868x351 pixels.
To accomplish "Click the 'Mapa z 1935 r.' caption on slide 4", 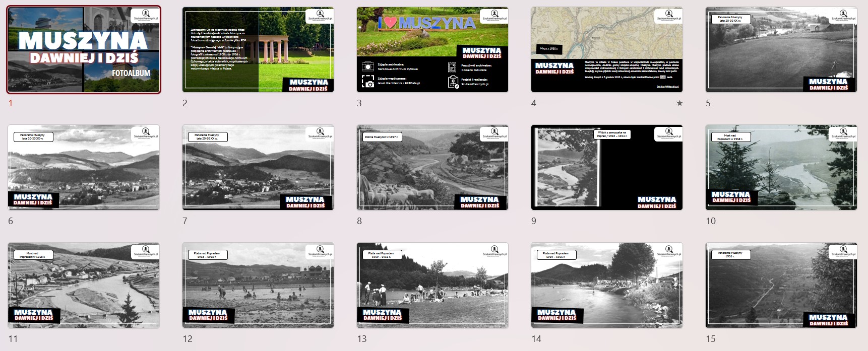I will (x=549, y=49).
